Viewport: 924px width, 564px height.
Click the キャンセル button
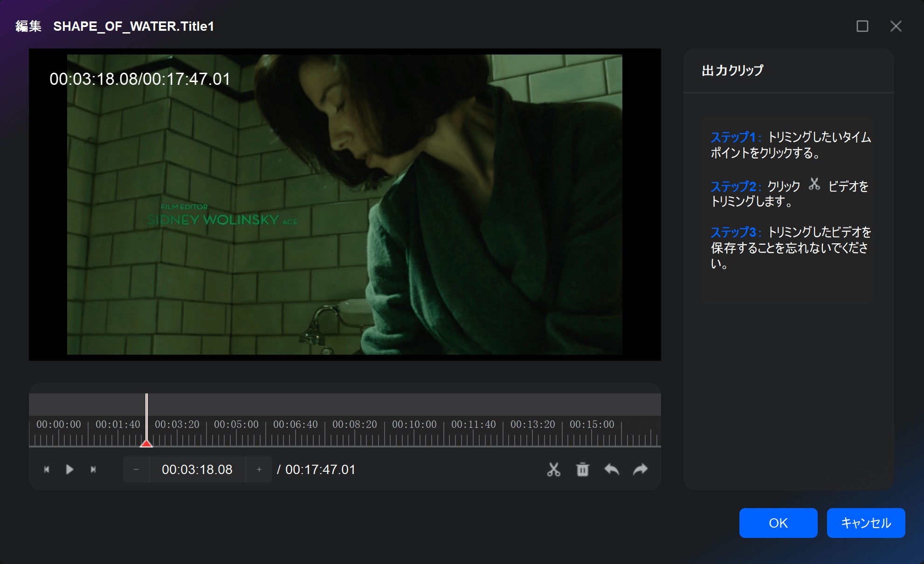(x=866, y=523)
